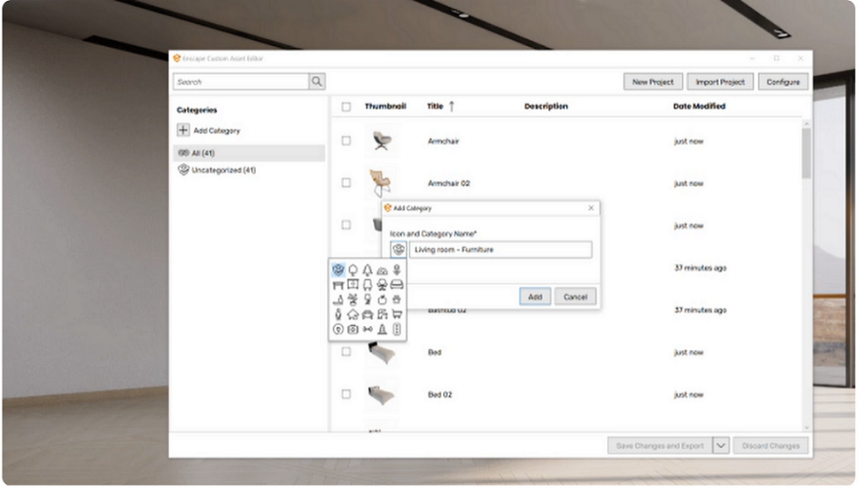This screenshot has height=489, width=868.
Task: Select the traffic cone icon
Action: click(382, 329)
